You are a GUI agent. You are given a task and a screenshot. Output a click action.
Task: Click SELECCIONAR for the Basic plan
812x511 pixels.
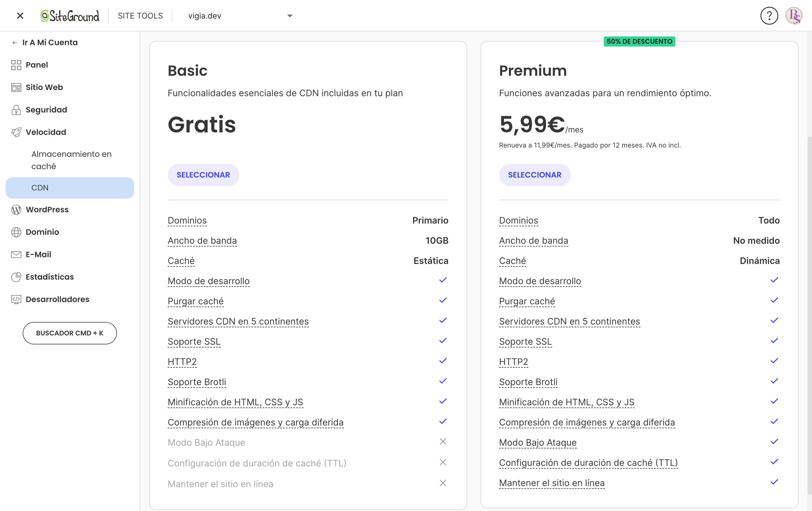click(203, 175)
